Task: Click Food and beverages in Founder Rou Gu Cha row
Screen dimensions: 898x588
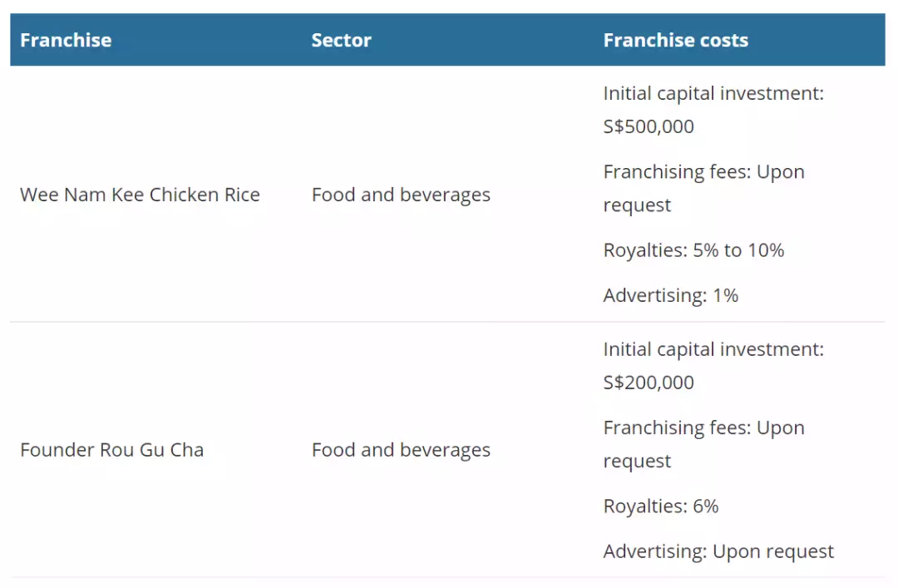Action: pos(401,450)
